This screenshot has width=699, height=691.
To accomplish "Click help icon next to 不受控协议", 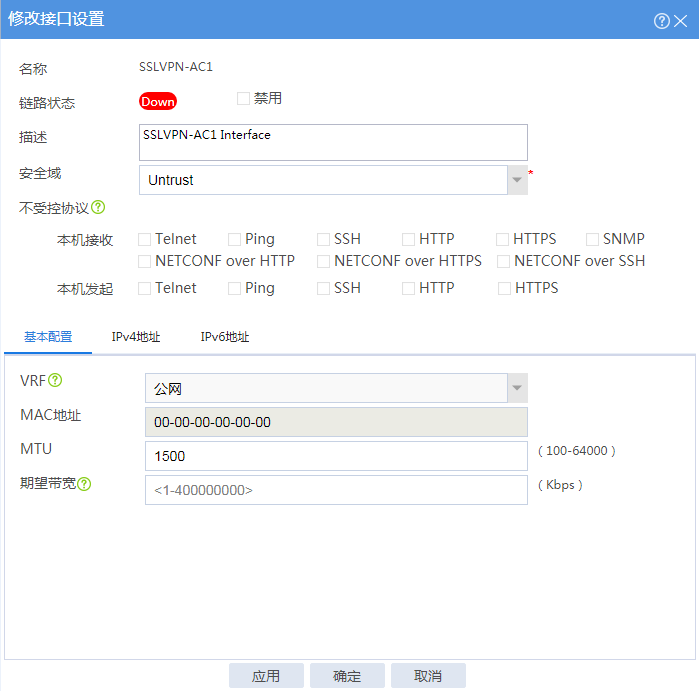I will click(98, 208).
